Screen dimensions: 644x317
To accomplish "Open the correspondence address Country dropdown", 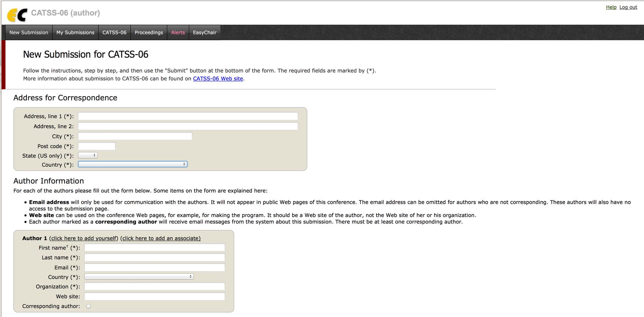I will coord(133,164).
